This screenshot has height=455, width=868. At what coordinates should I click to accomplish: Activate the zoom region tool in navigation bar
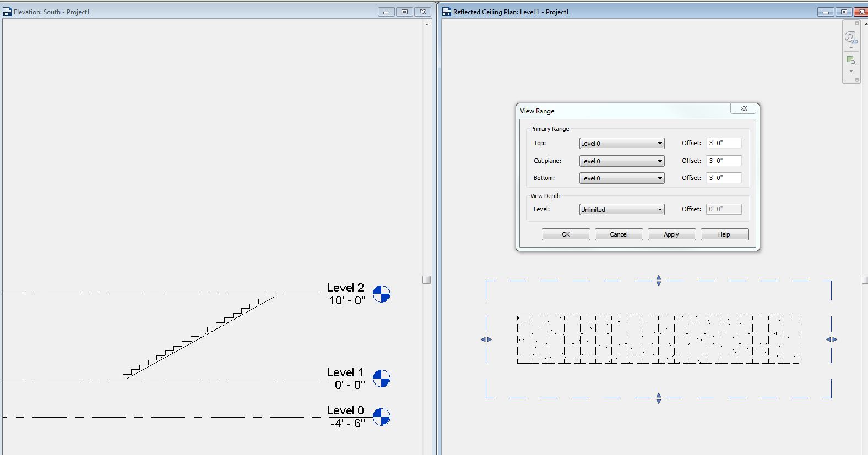[851, 60]
